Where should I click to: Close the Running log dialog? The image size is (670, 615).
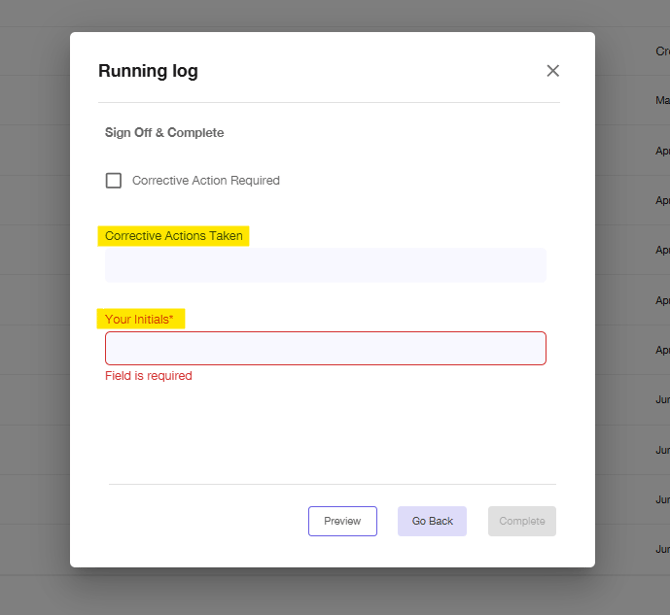click(553, 71)
